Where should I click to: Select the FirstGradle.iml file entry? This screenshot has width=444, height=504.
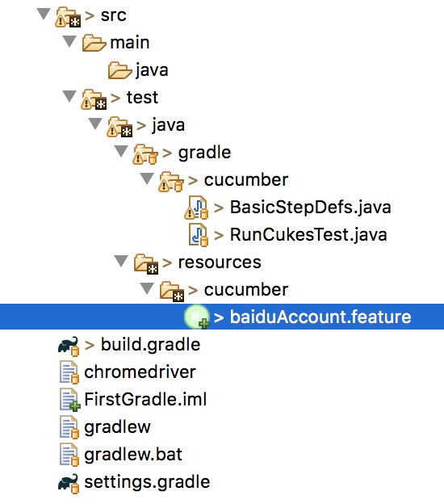145,400
